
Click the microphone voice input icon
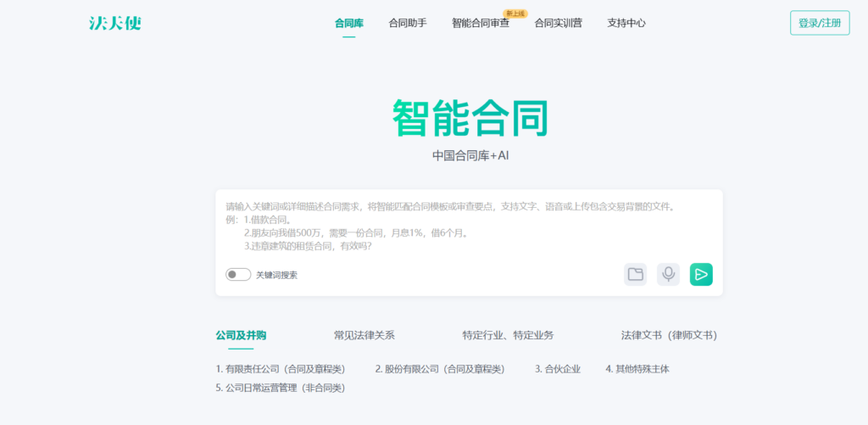pos(668,274)
